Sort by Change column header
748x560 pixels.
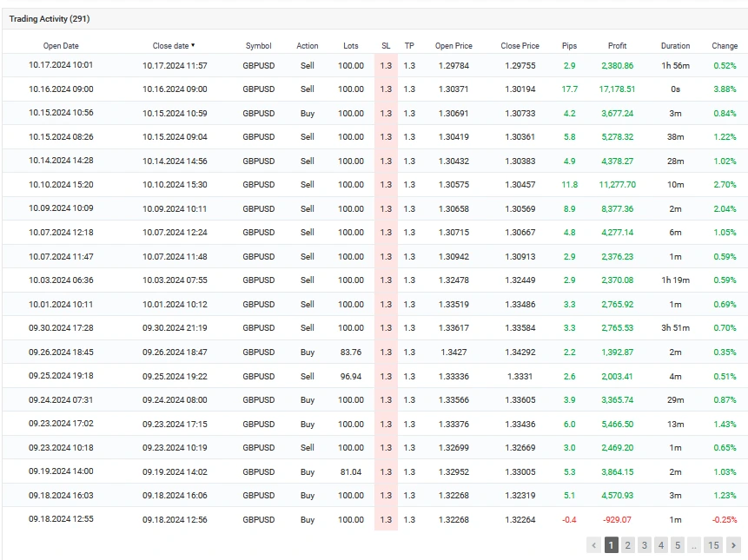[x=725, y=46]
